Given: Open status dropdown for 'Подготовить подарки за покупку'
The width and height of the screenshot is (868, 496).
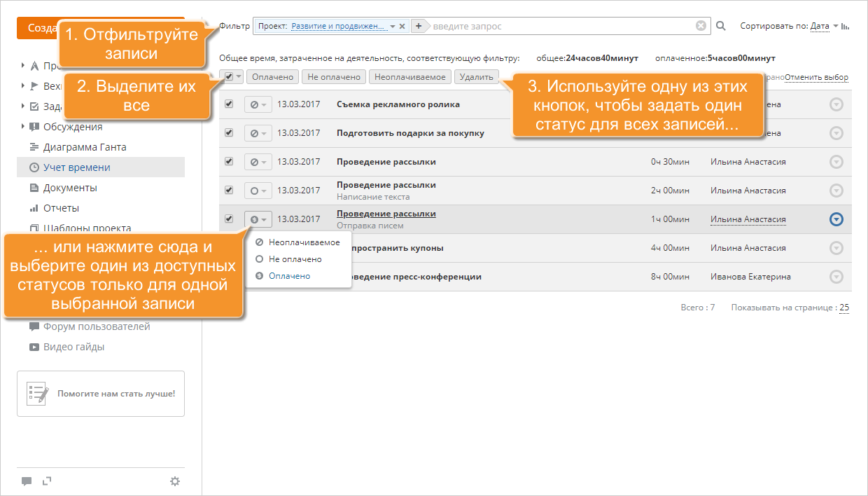Looking at the screenshot, I should [258, 133].
